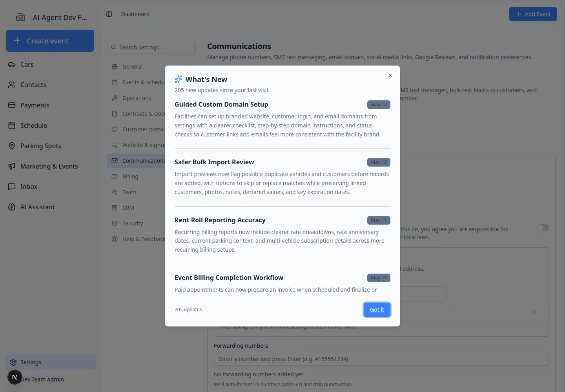Open Parking Spots
Screen dimensions: 565x392
(50, 146)
